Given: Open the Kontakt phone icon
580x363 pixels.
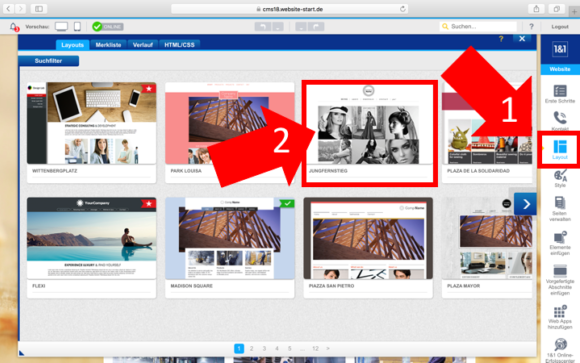Looking at the screenshot, I should click(x=560, y=118).
